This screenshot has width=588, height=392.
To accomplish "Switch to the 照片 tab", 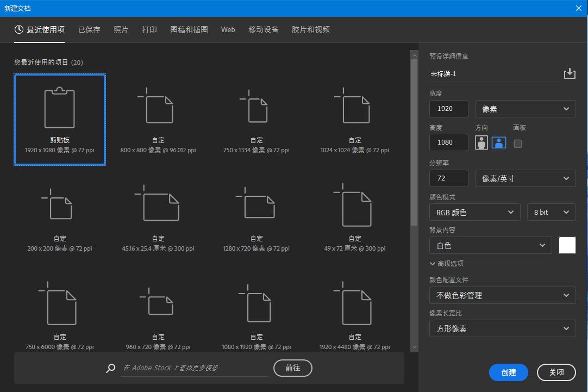I will point(121,30).
